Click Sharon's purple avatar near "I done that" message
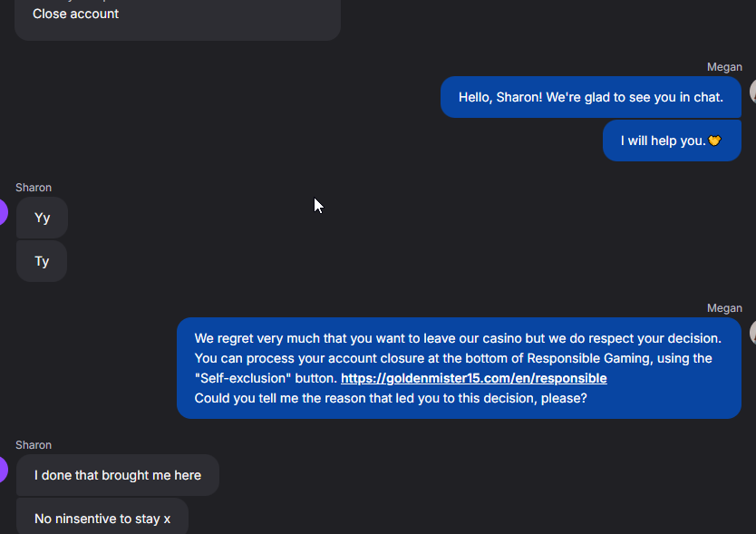This screenshot has width=756, height=534. tap(3, 470)
